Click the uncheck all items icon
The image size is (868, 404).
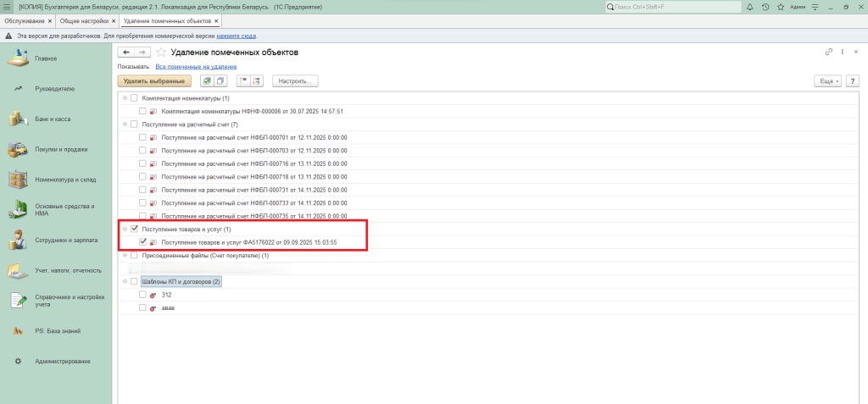click(x=220, y=81)
